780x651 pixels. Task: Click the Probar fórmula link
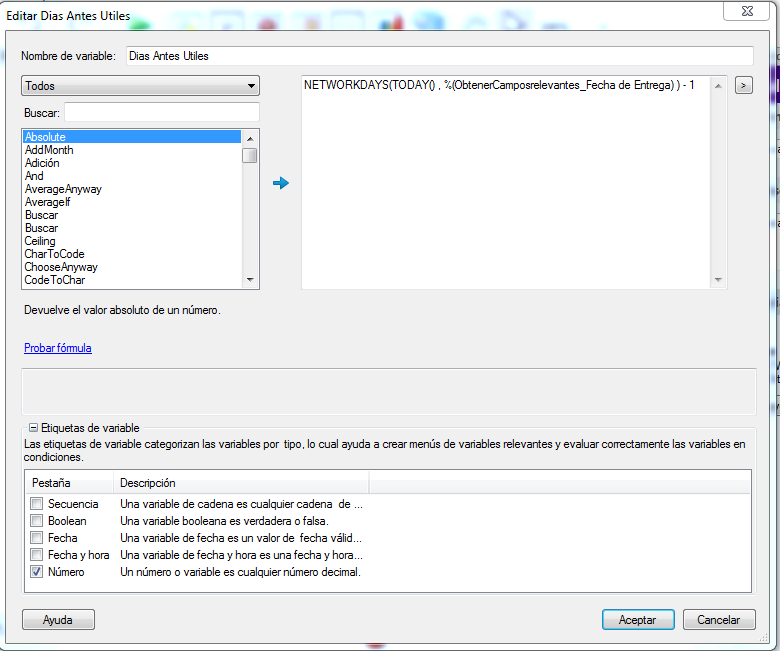tap(58, 348)
